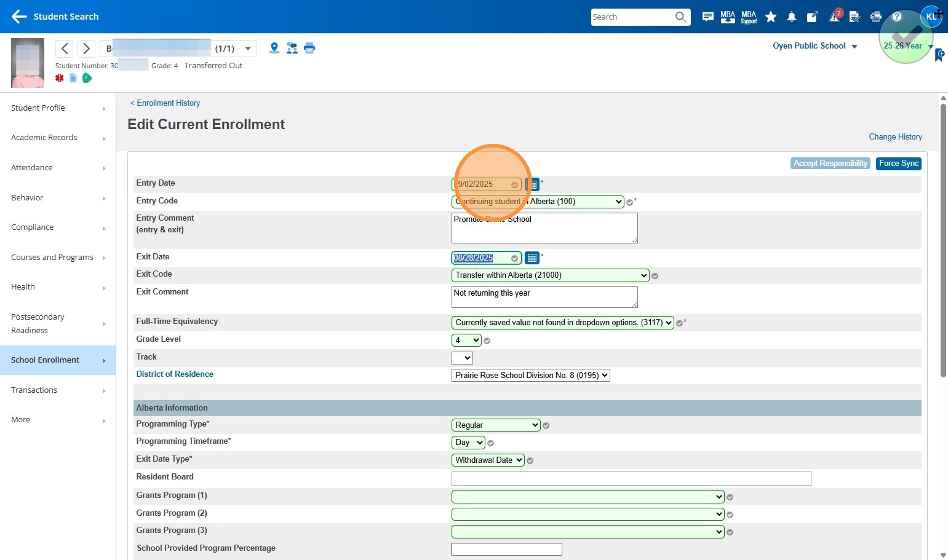Open the Programming Type dropdown
The height and width of the screenshot is (560, 948).
coord(495,425)
